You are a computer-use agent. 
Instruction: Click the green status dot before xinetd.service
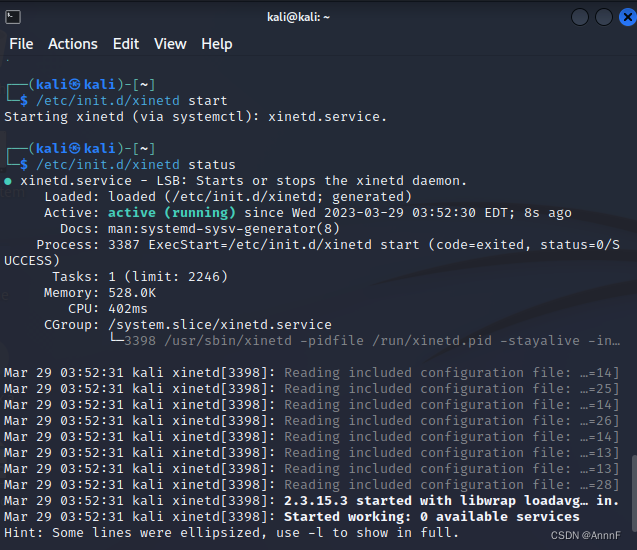point(8,181)
